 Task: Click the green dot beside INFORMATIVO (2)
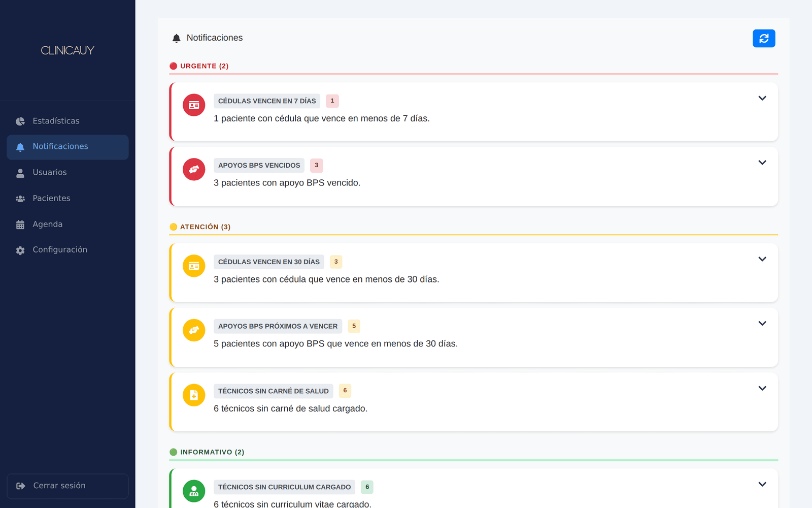174,452
